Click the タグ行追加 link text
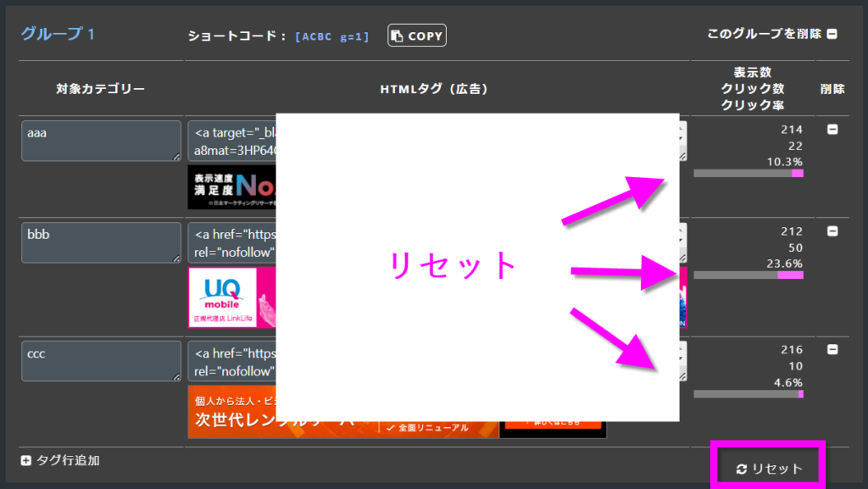 [x=68, y=461]
